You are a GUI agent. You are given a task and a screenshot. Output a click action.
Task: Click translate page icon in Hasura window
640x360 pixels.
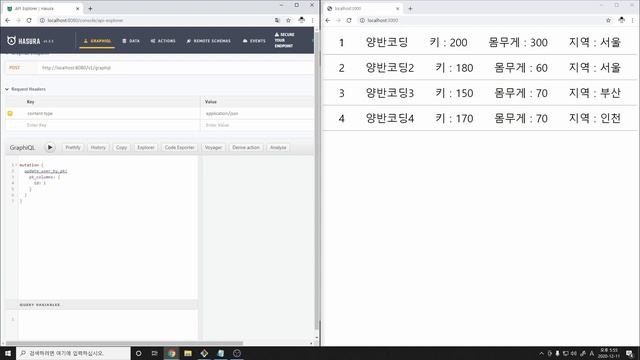(278, 20)
